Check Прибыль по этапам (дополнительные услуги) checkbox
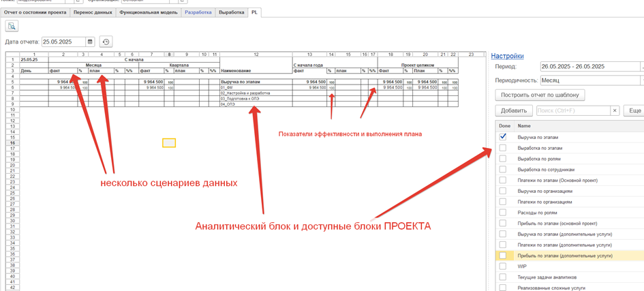The height and width of the screenshot is (291, 644). click(503, 256)
